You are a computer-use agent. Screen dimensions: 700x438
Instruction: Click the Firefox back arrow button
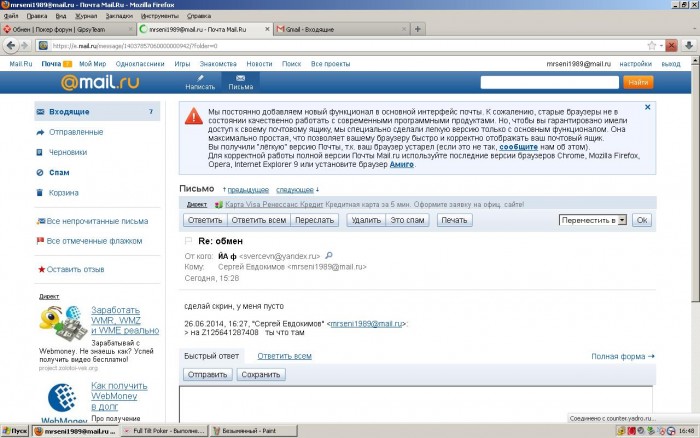pos(11,46)
